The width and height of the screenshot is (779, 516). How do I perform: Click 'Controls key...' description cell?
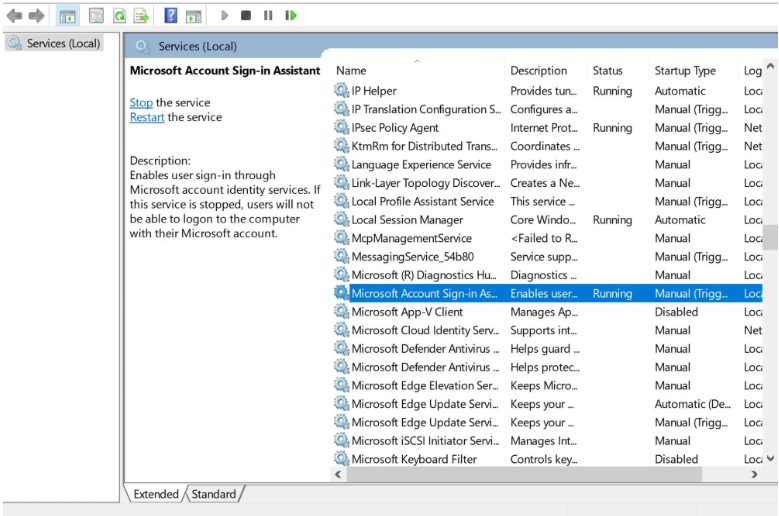click(544, 459)
